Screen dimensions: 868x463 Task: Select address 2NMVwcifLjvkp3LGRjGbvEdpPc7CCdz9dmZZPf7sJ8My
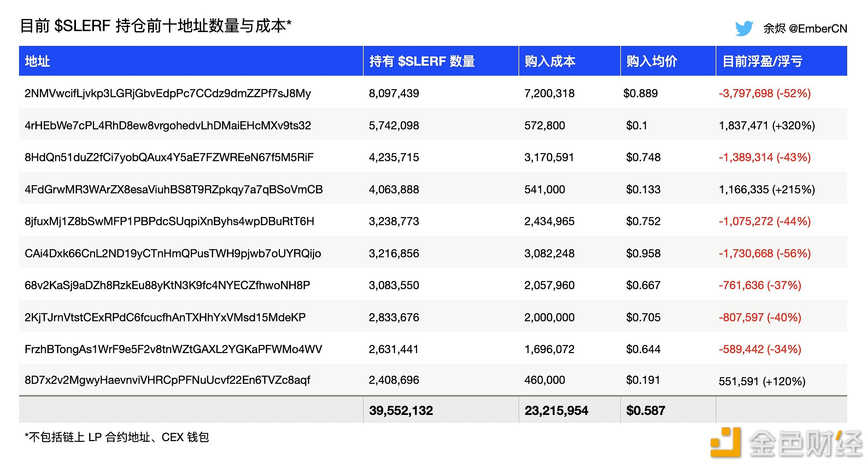coord(168,94)
